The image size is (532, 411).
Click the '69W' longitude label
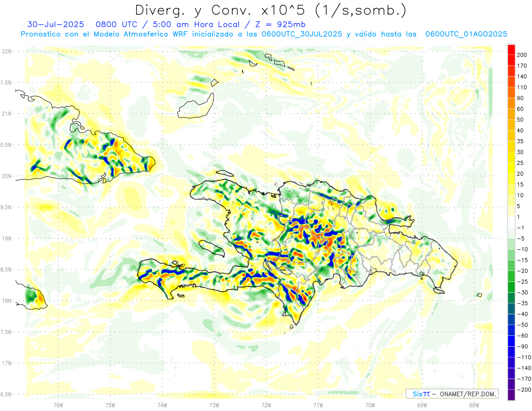[x=422, y=405]
